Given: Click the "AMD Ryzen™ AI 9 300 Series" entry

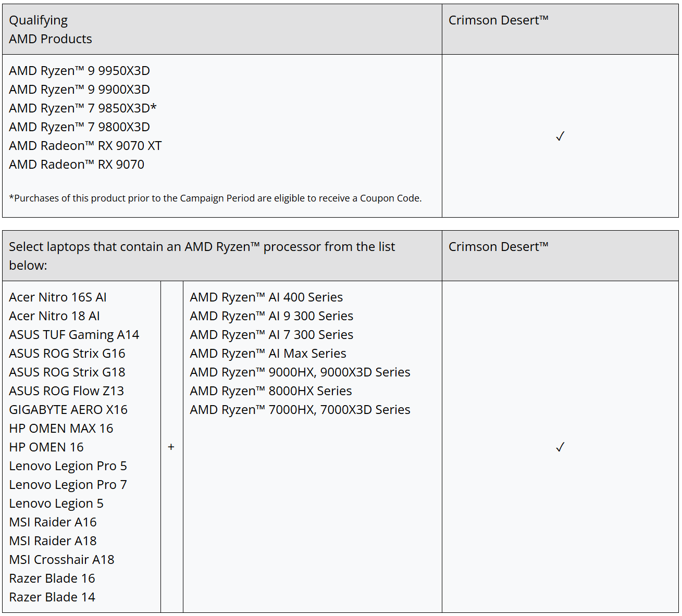Looking at the screenshot, I should tap(271, 316).
